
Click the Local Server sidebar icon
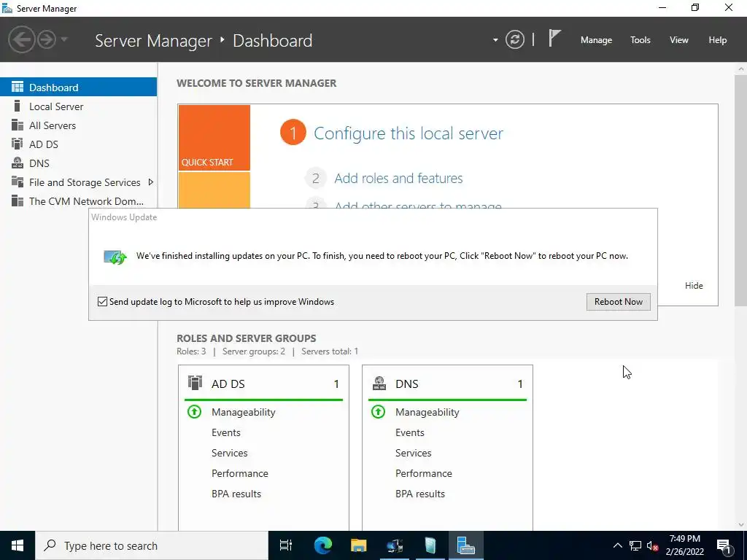[x=18, y=106]
